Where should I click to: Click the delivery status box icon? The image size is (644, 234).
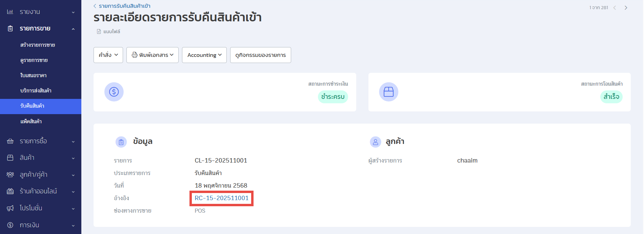[x=388, y=92]
